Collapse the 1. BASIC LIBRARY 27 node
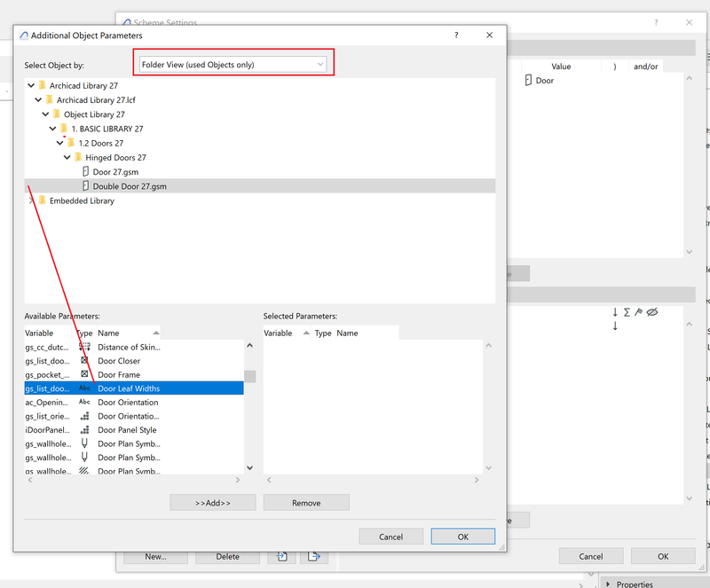The height and width of the screenshot is (588, 710). coord(53,129)
